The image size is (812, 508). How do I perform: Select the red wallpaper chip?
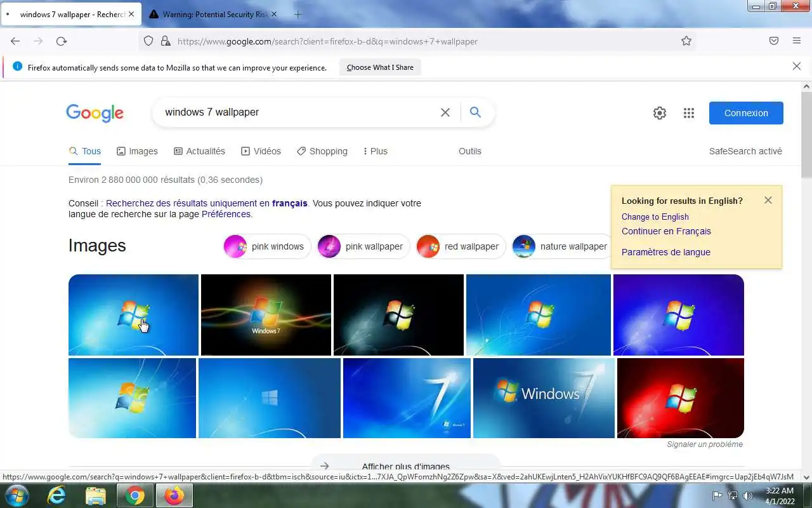[461, 246]
